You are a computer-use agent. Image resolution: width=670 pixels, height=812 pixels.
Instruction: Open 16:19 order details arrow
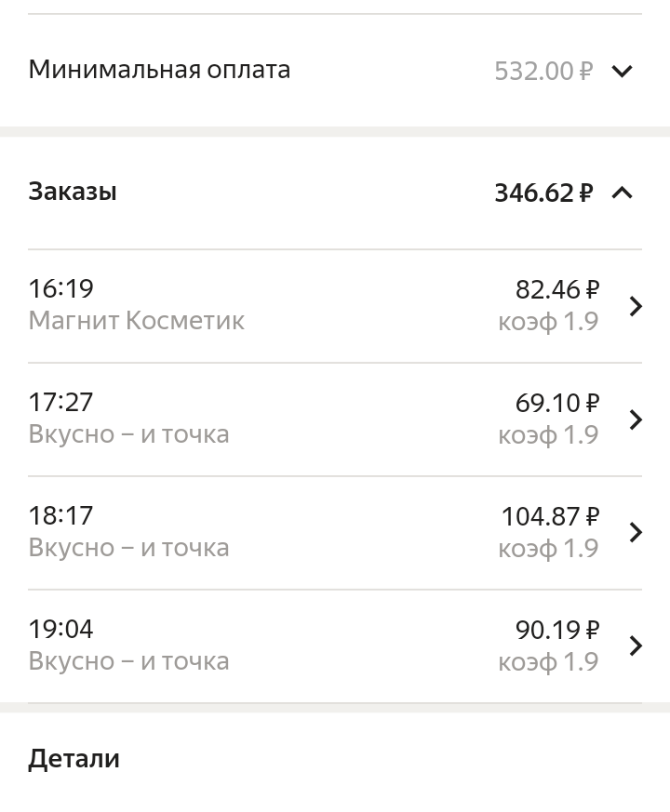click(x=636, y=306)
